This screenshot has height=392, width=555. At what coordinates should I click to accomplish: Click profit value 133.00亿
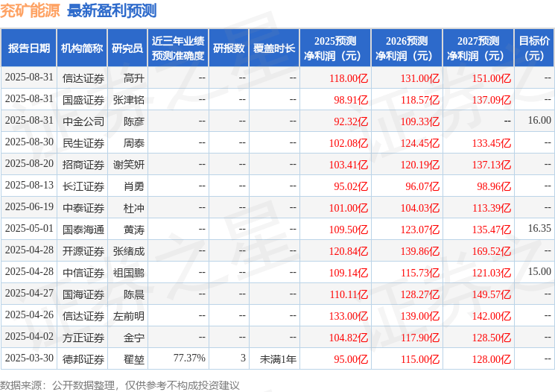point(349,316)
